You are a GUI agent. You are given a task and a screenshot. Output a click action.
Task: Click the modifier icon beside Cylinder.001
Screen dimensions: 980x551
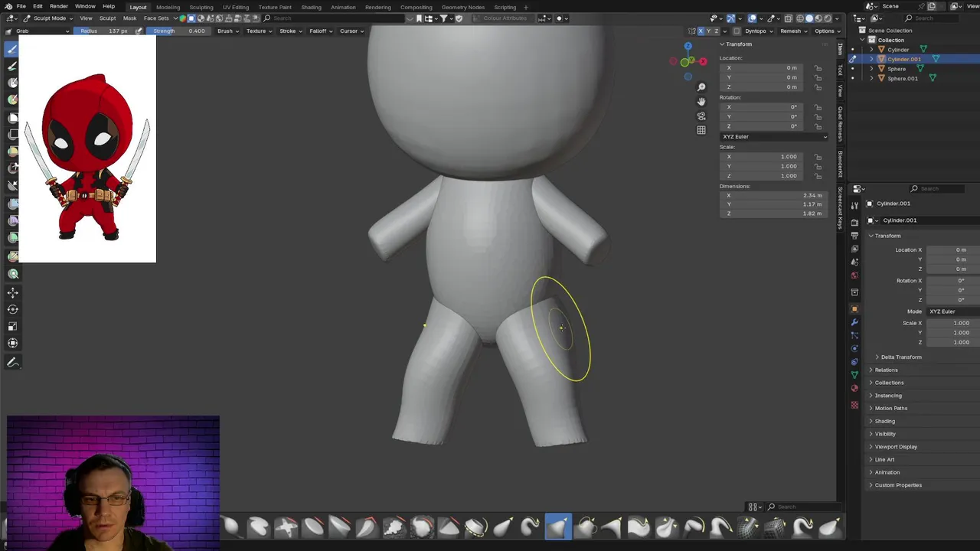[936, 59]
